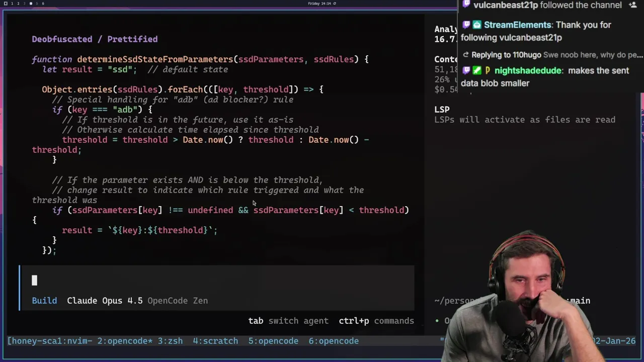
Task: Switch to workspace 1 in top bar
Action: coord(12,4)
